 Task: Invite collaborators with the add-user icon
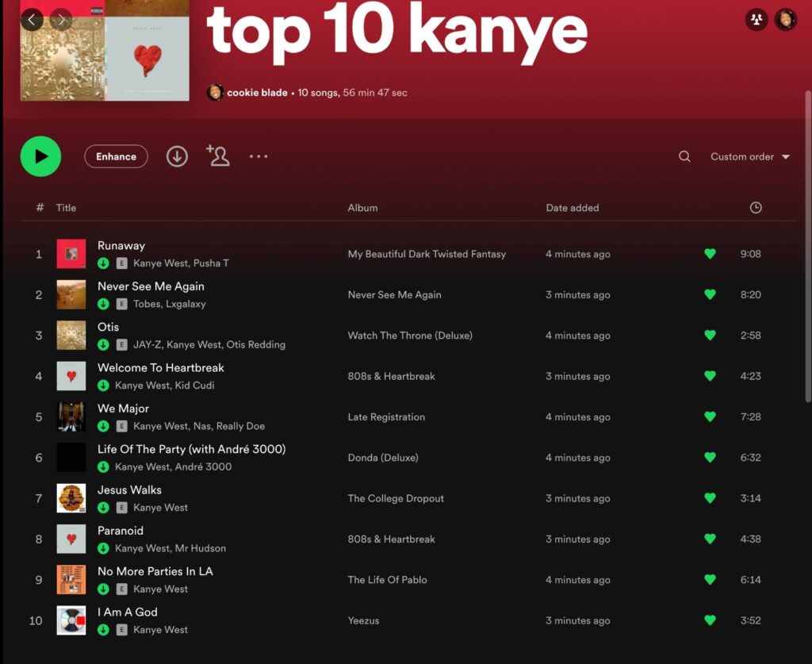pos(218,155)
